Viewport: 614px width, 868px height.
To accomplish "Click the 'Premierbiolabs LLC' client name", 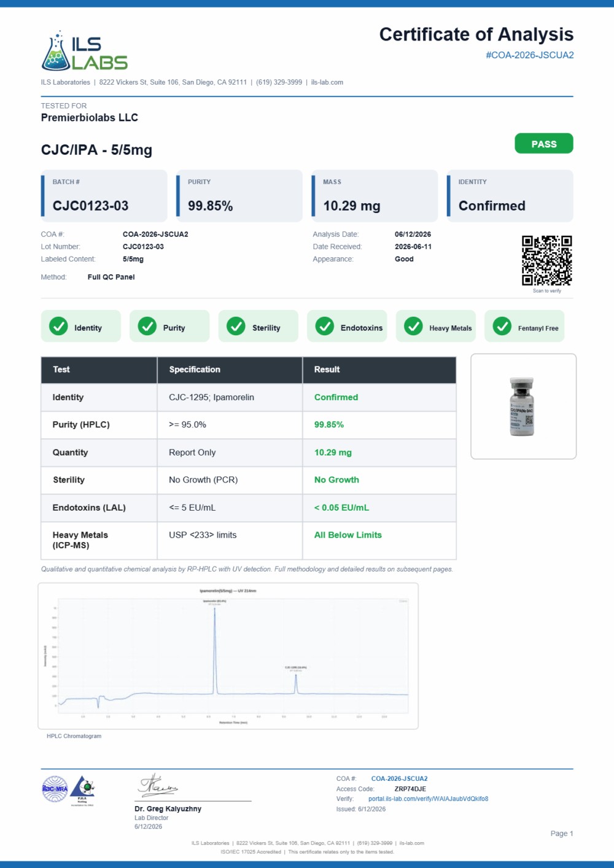I will click(x=90, y=117).
